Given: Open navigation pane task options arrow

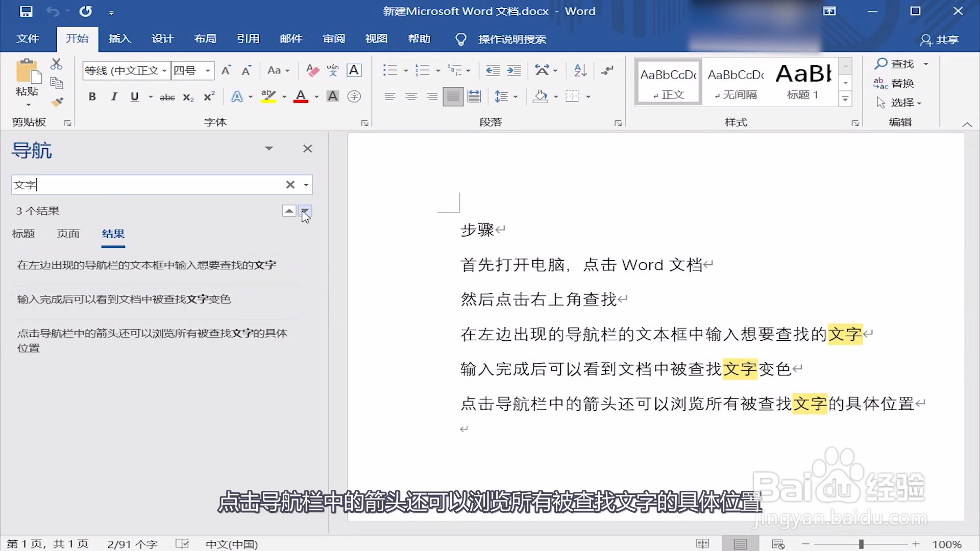Looking at the screenshot, I should point(269,148).
